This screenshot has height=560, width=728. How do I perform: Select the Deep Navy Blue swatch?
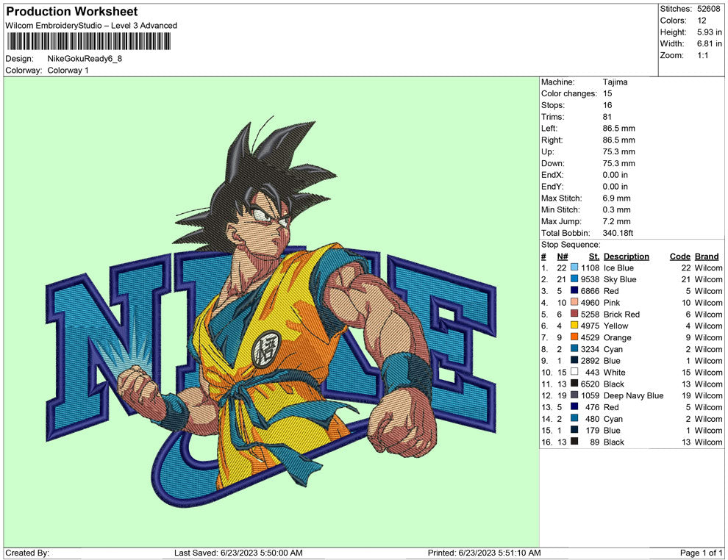pos(574,396)
